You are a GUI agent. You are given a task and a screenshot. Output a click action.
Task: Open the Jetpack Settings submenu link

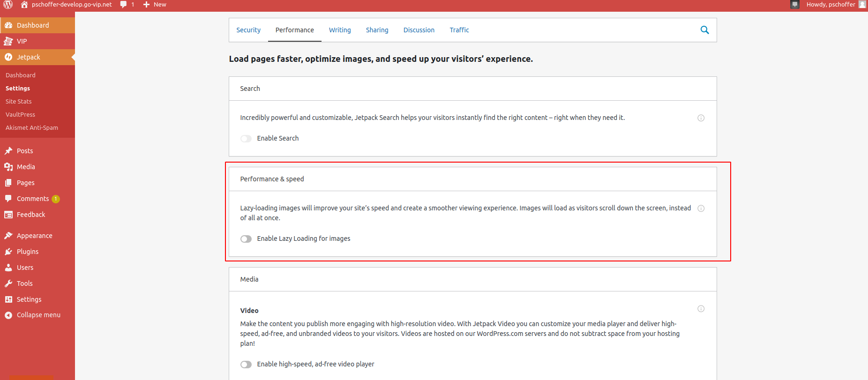pos(18,88)
